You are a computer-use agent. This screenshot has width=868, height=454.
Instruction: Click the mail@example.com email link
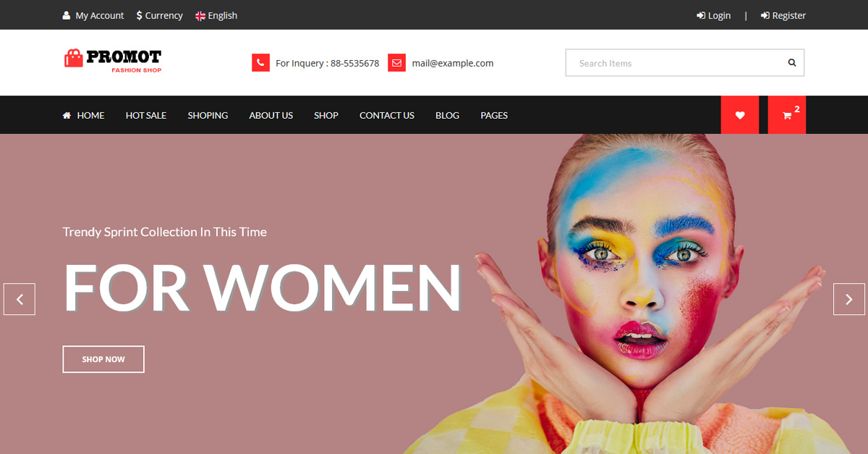pyautogui.click(x=453, y=63)
